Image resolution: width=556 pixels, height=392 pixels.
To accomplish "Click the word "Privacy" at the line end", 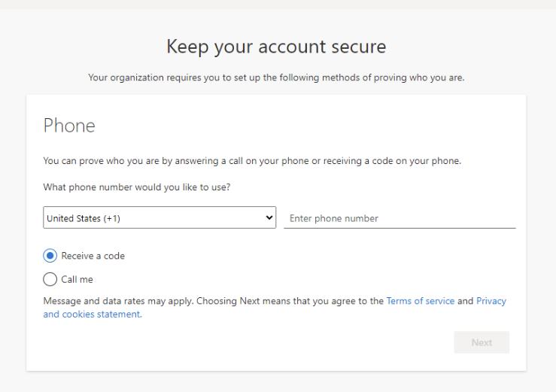I will (491, 301).
